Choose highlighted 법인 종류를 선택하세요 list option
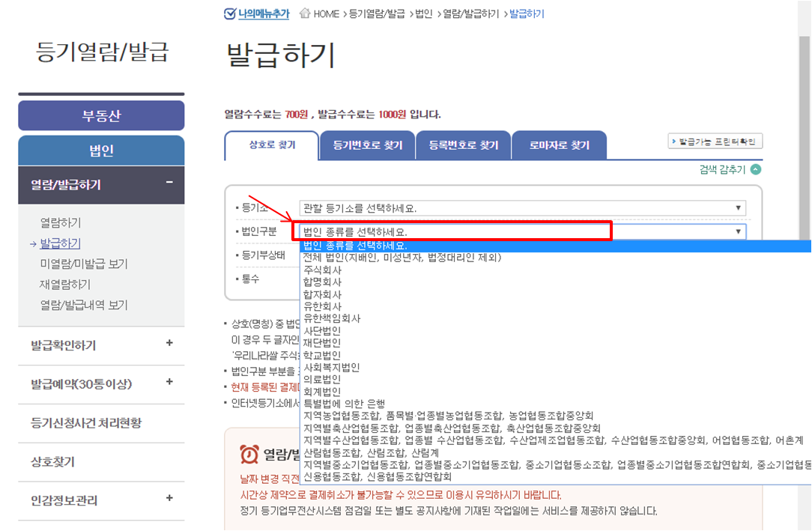812x531 pixels. click(555, 246)
